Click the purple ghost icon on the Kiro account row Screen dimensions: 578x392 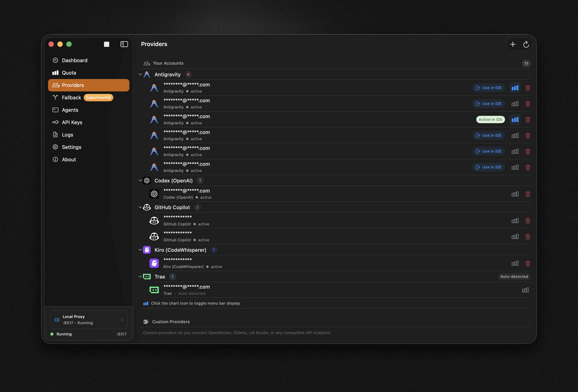(x=154, y=263)
